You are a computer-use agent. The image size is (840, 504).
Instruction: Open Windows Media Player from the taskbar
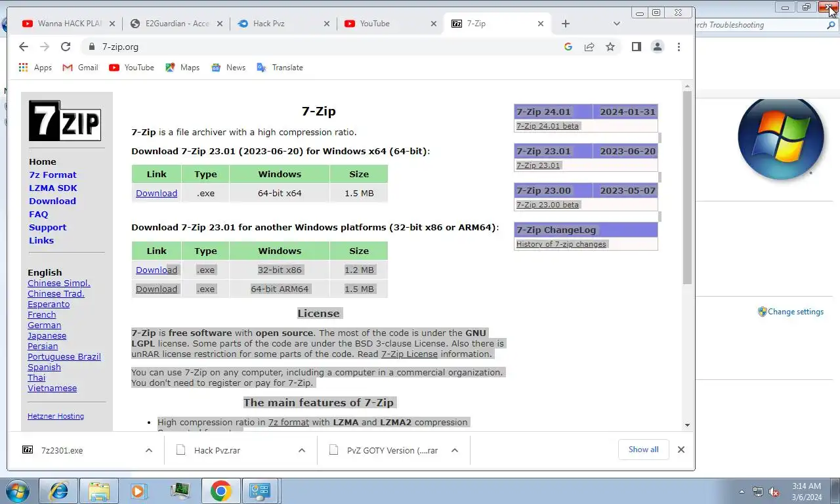coord(138,491)
